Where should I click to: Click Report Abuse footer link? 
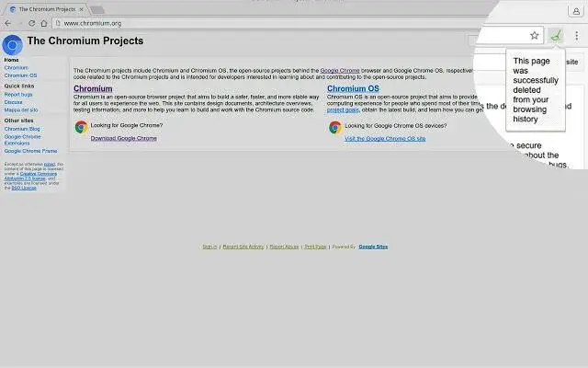click(284, 247)
